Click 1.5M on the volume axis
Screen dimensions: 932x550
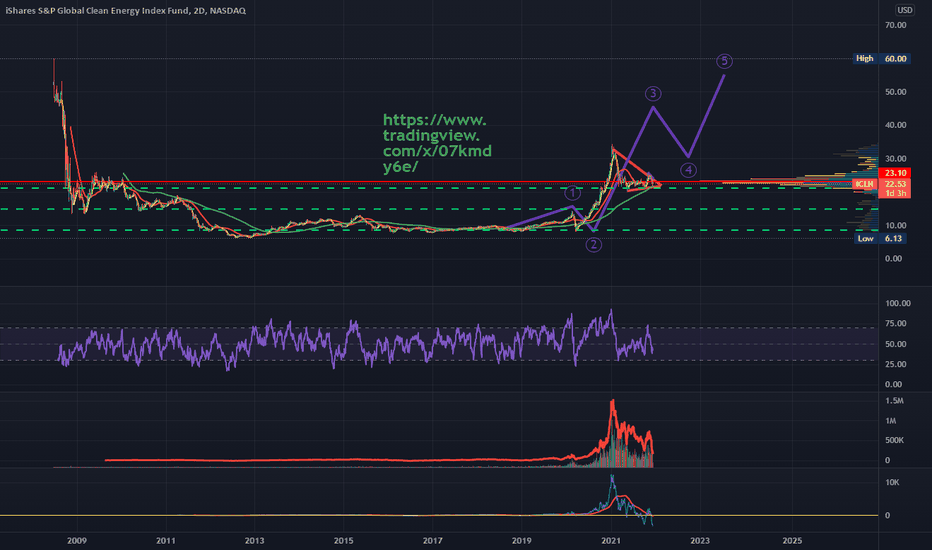click(894, 401)
